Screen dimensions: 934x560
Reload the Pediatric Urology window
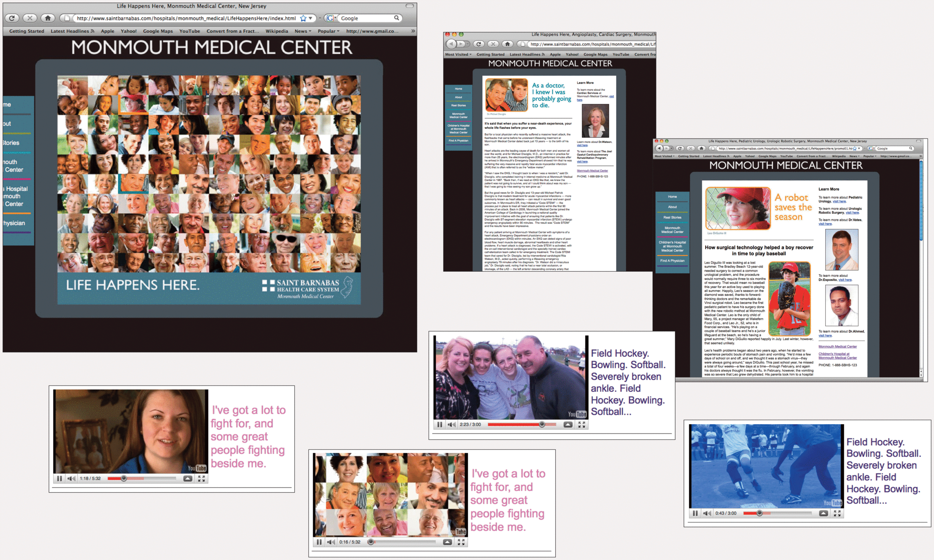coord(680,148)
